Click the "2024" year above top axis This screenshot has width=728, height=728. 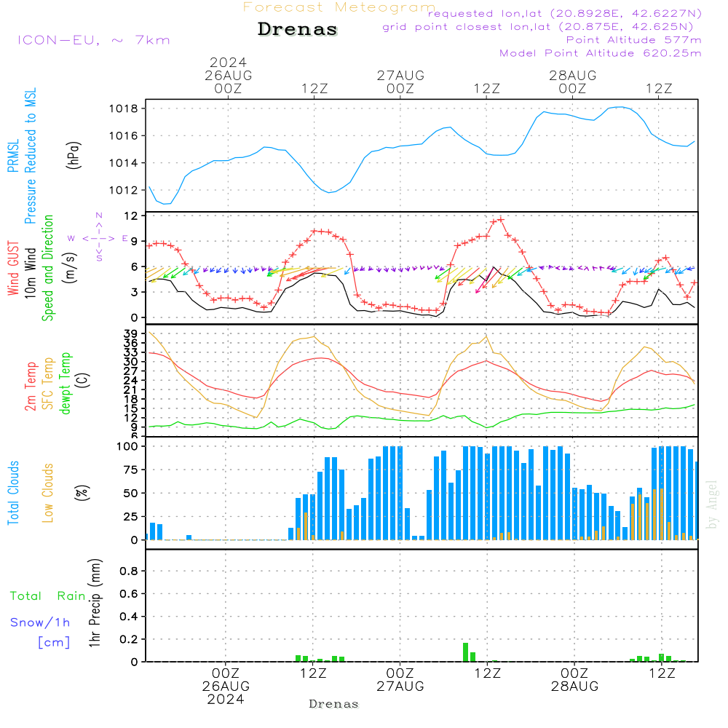(x=228, y=62)
